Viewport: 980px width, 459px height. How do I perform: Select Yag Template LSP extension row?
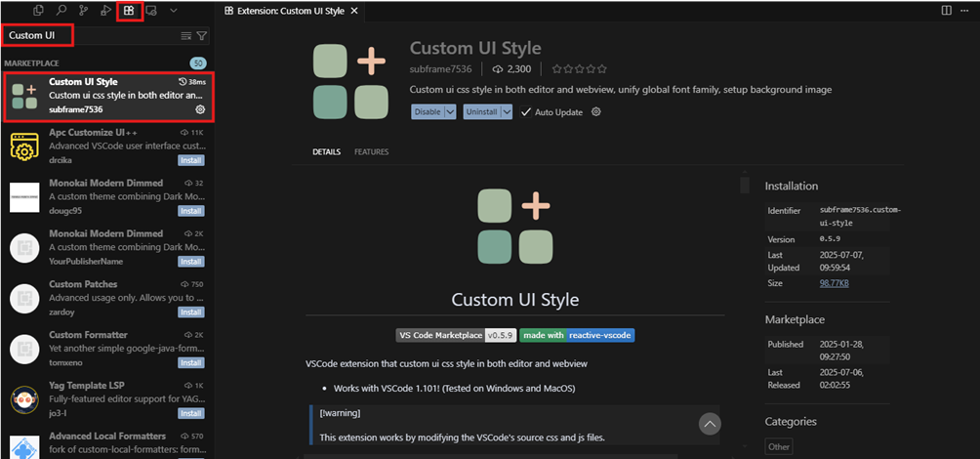pos(106,399)
